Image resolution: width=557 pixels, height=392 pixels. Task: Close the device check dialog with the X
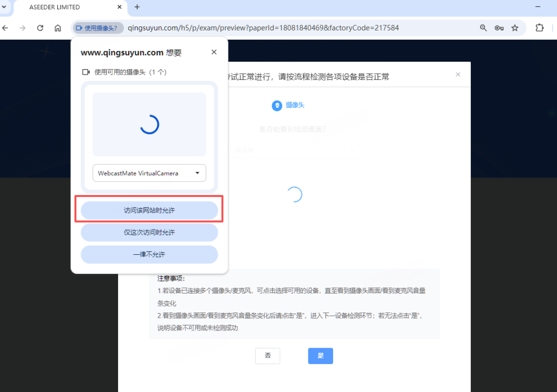458,74
